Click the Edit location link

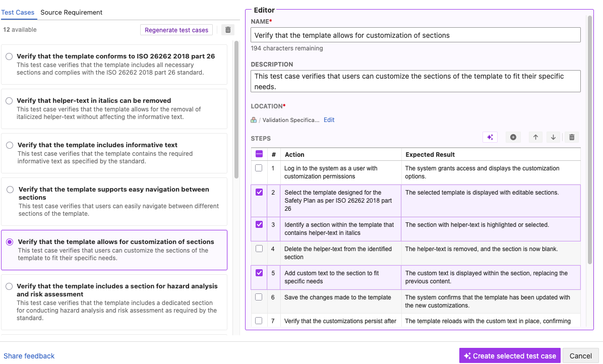(x=329, y=120)
